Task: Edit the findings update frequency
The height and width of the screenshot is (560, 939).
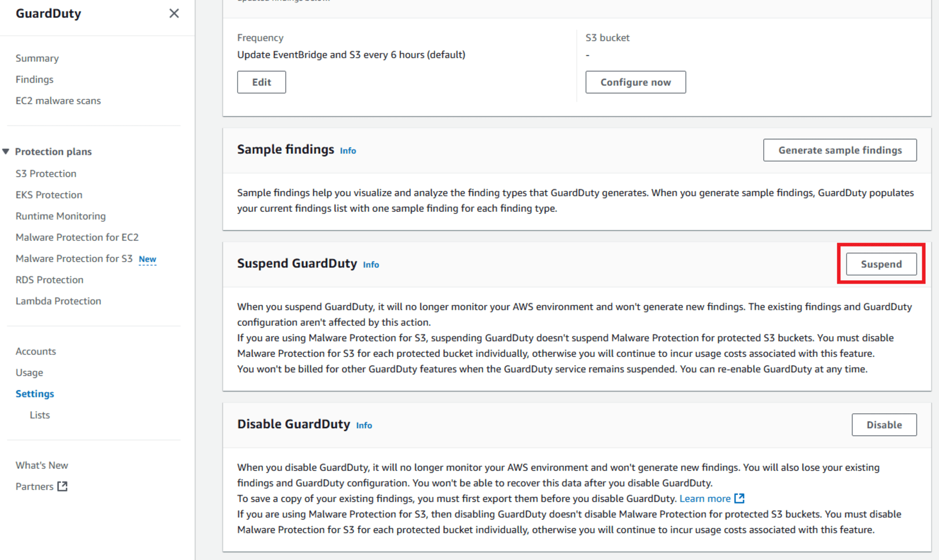Action: point(261,82)
